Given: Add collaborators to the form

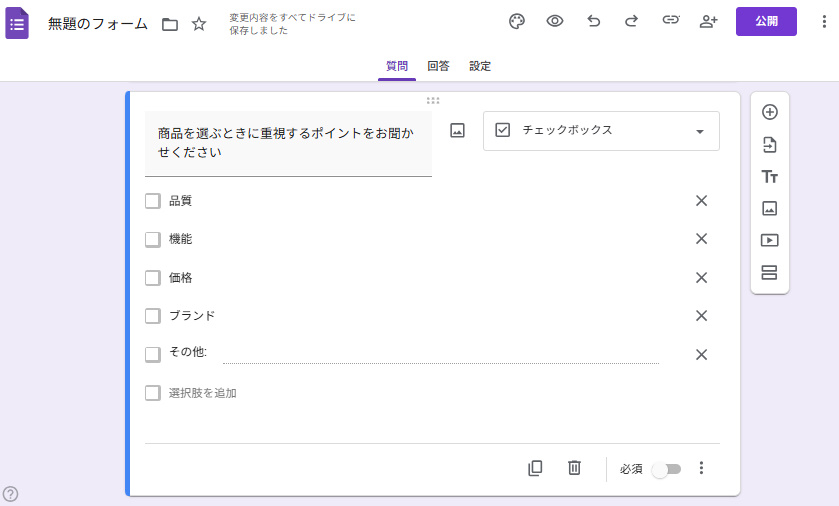Looking at the screenshot, I should (708, 22).
